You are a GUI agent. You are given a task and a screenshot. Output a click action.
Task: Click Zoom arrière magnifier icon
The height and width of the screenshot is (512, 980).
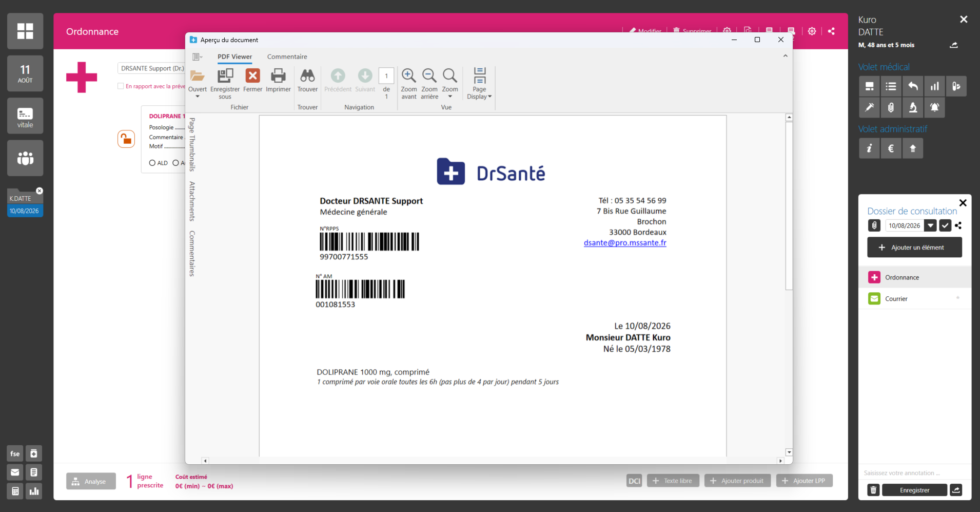tap(429, 76)
